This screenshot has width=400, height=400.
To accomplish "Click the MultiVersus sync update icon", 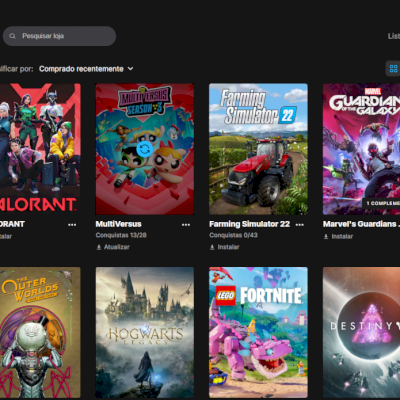I will click(145, 149).
